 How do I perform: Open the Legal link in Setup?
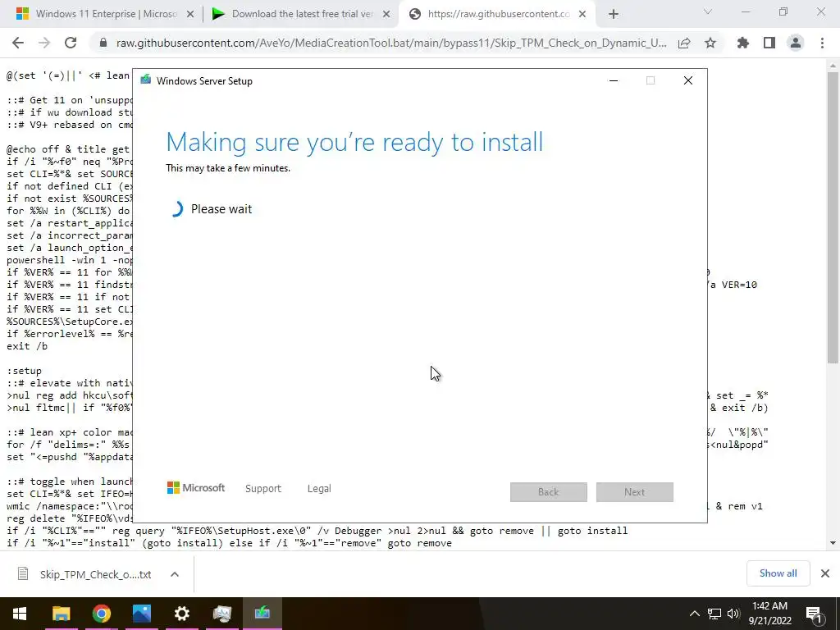click(x=319, y=489)
